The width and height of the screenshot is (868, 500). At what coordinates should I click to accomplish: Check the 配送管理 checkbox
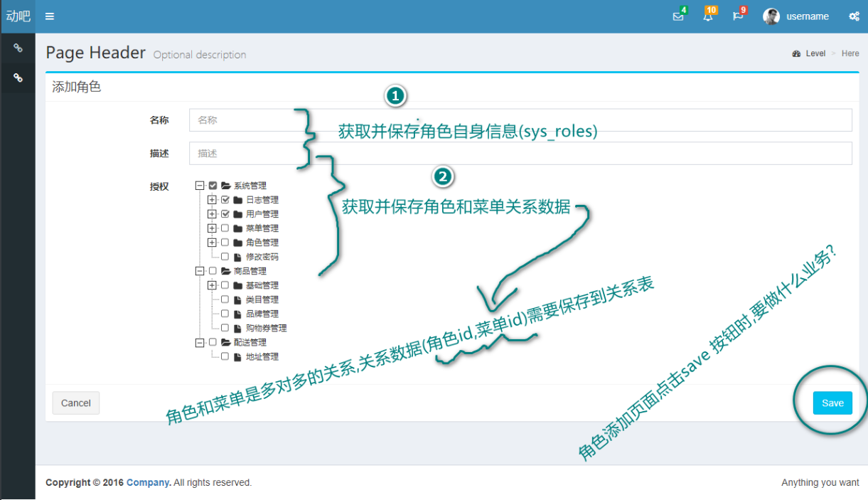(213, 342)
